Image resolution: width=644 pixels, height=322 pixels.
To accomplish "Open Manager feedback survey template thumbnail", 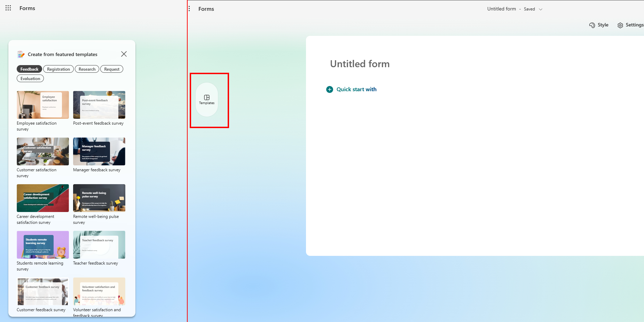I will (x=99, y=151).
